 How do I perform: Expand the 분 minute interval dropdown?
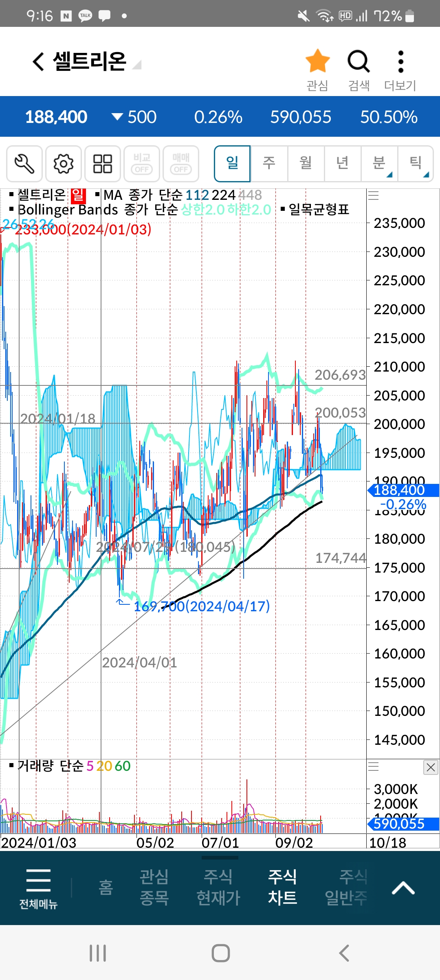point(379,164)
